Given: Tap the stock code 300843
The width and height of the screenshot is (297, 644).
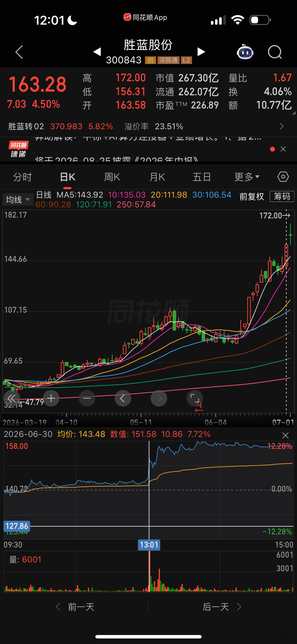Looking at the screenshot, I should 124,60.
